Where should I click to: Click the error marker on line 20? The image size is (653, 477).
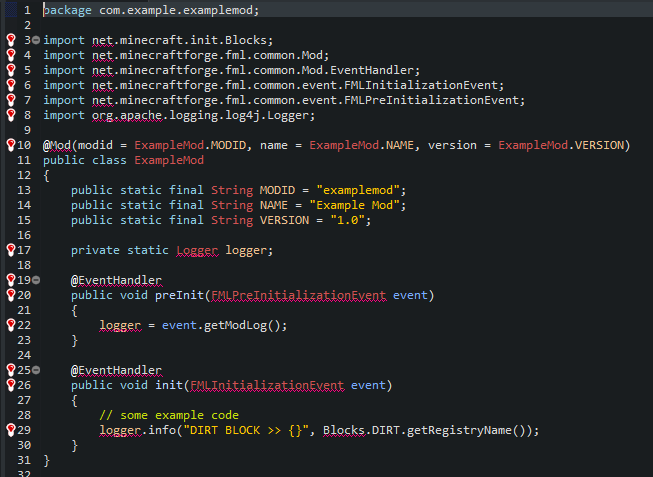point(10,295)
